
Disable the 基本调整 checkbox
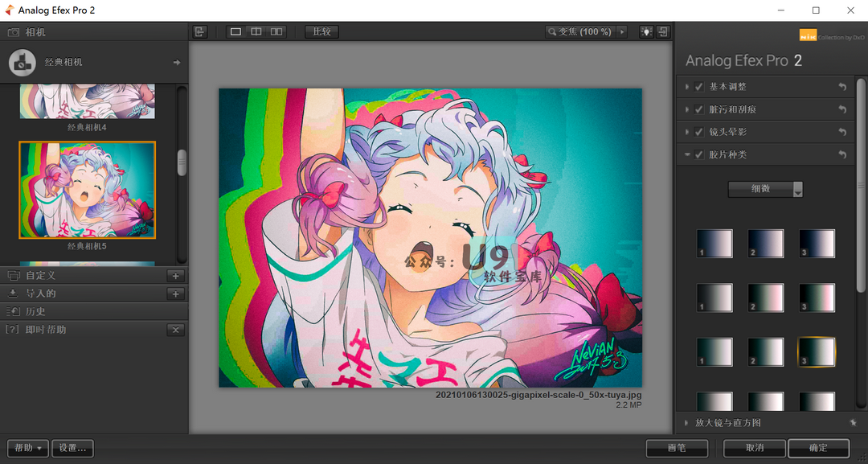[698, 87]
